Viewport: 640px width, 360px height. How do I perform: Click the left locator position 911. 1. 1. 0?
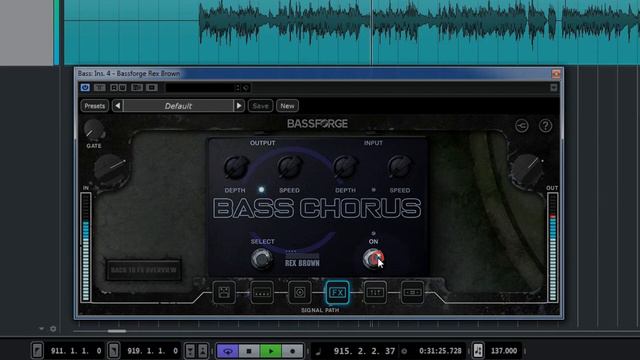tap(75, 351)
